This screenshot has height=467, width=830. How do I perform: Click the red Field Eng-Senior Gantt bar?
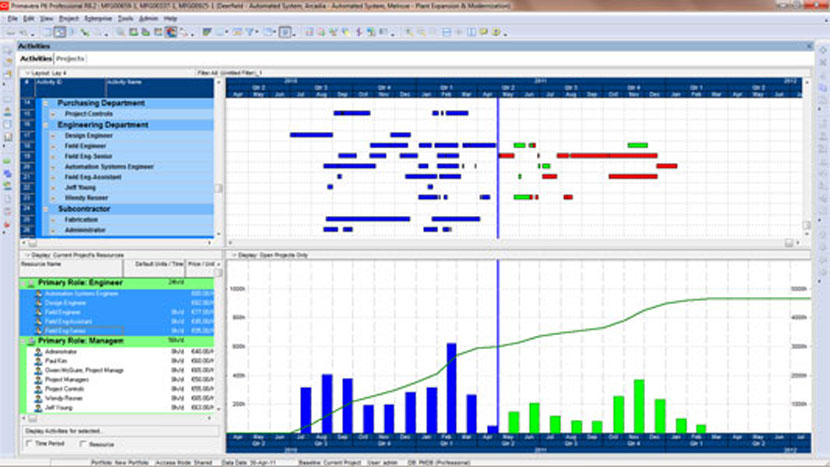coord(606,156)
